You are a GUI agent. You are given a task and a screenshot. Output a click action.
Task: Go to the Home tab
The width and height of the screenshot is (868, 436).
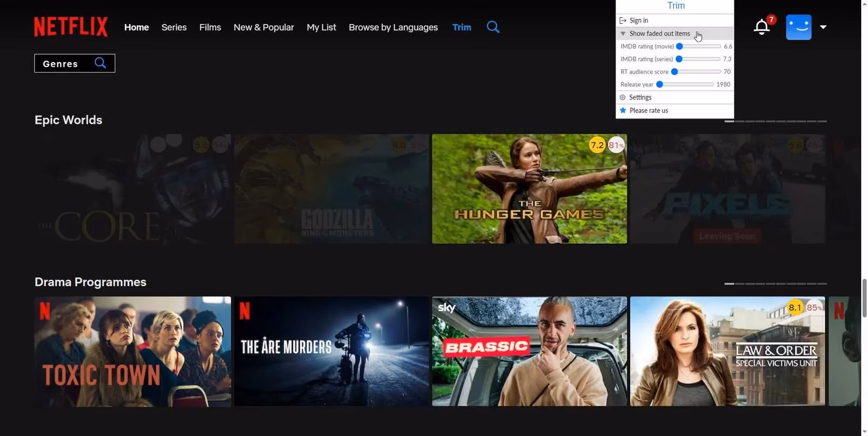[x=137, y=27]
